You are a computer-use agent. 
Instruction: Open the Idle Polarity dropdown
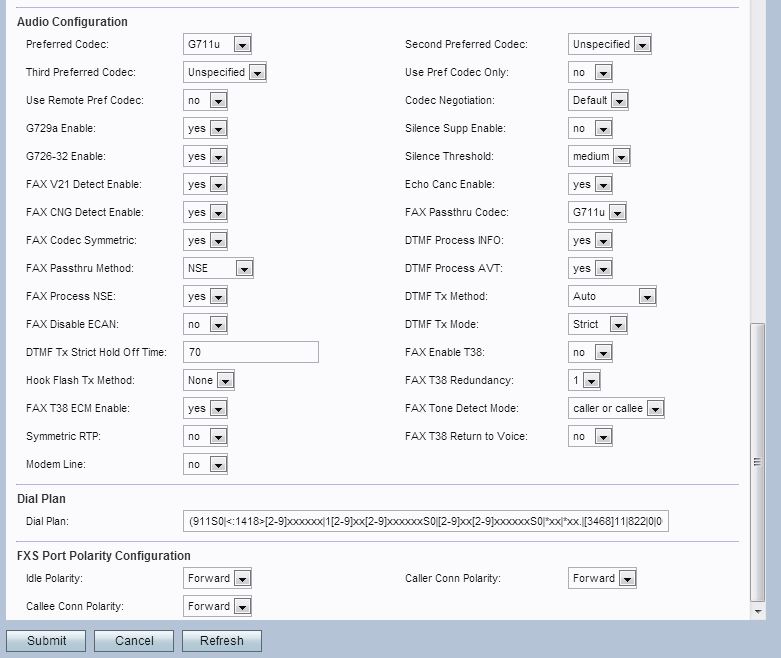pyautogui.click(x=217, y=578)
